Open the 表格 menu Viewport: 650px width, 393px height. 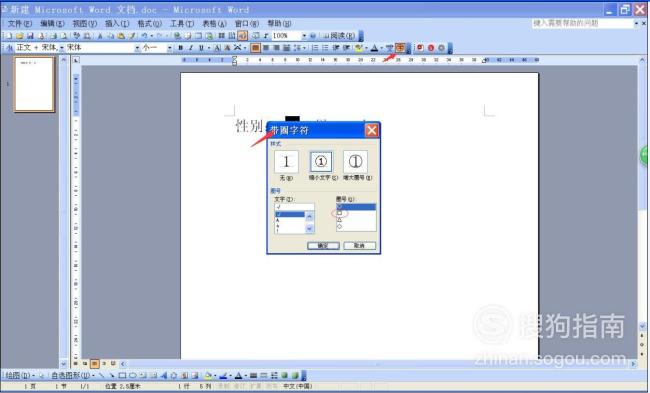click(214, 24)
